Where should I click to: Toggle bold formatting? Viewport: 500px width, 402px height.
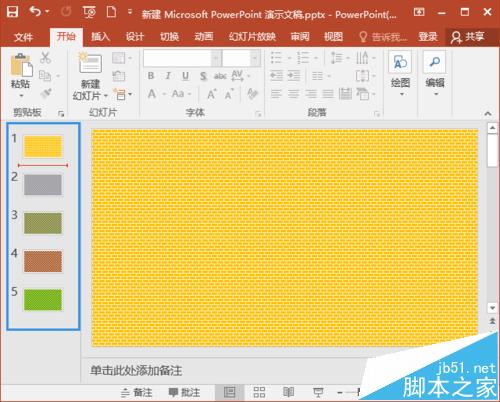pos(151,76)
